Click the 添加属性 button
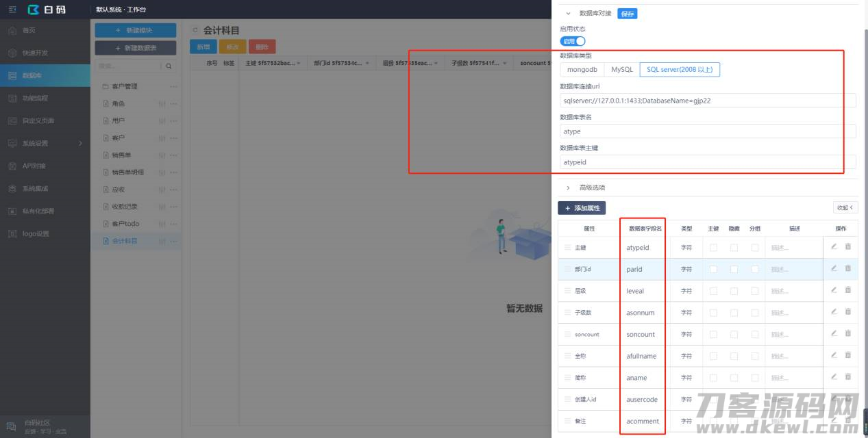This screenshot has width=868, height=438. pyautogui.click(x=582, y=208)
